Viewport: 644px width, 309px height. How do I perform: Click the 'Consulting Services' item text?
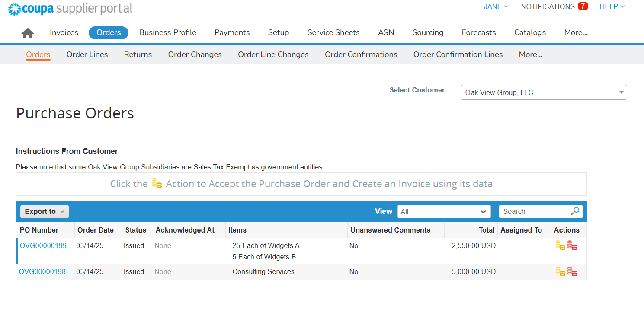(x=263, y=271)
